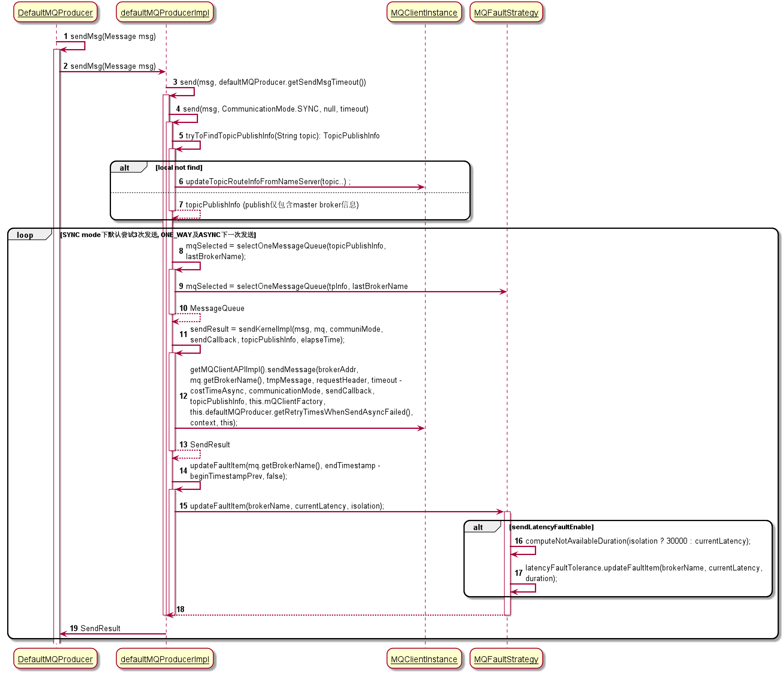
Task: Click the alt label beside sendLatencyFaultEnable
Action: coord(478,527)
